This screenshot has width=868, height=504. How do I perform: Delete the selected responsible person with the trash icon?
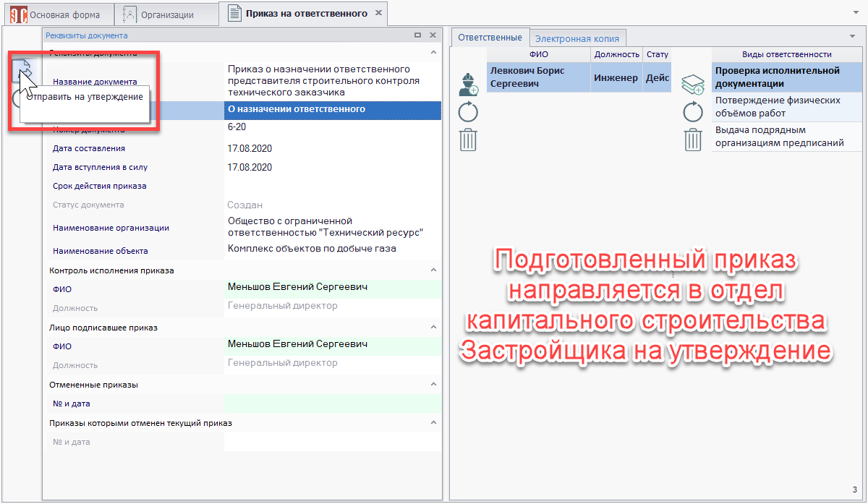tap(469, 139)
